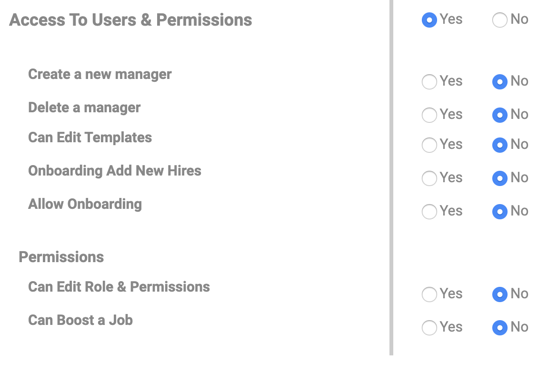Set Can Boost a Job to No
Viewport: 558px width, 392px height.
coord(499,328)
